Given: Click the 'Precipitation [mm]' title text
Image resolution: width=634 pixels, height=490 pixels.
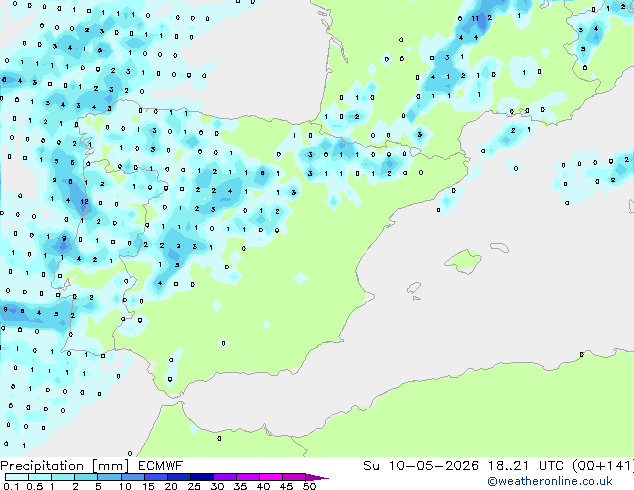Looking at the screenshot, I should 65,466.
